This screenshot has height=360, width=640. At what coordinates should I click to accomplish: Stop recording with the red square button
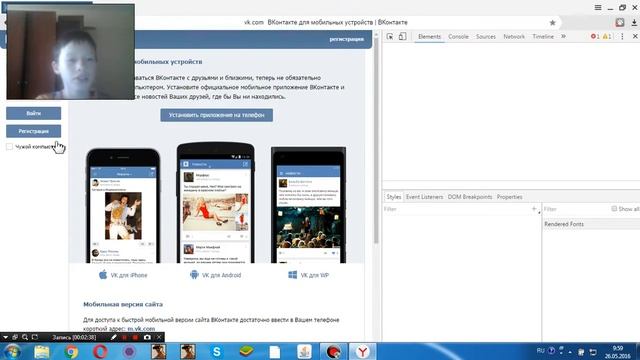point(135,337)
